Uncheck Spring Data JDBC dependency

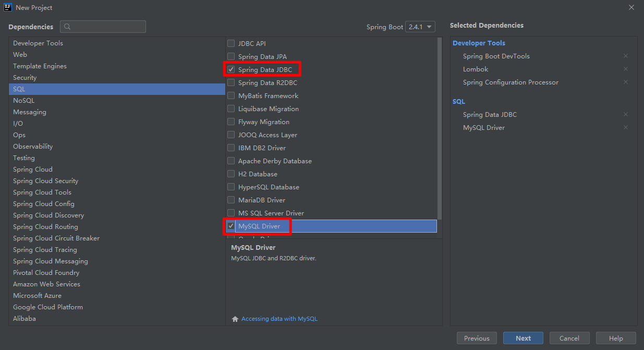[231, 69]
